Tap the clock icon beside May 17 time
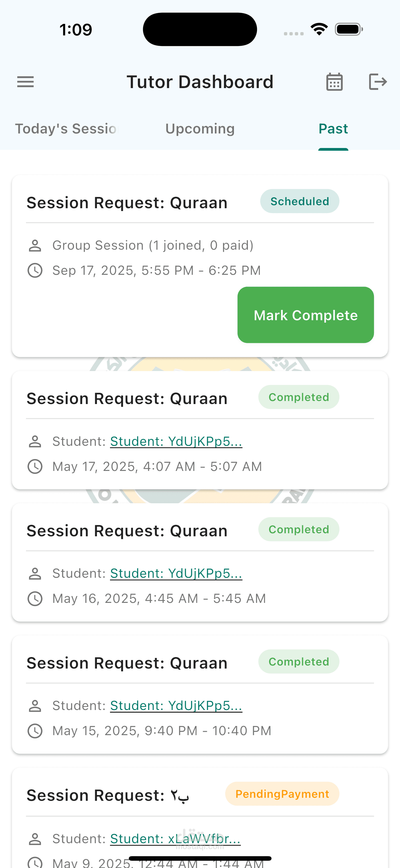Image resolution: width=400 pixels, height=868 pixels. click(x=35, y=467)
